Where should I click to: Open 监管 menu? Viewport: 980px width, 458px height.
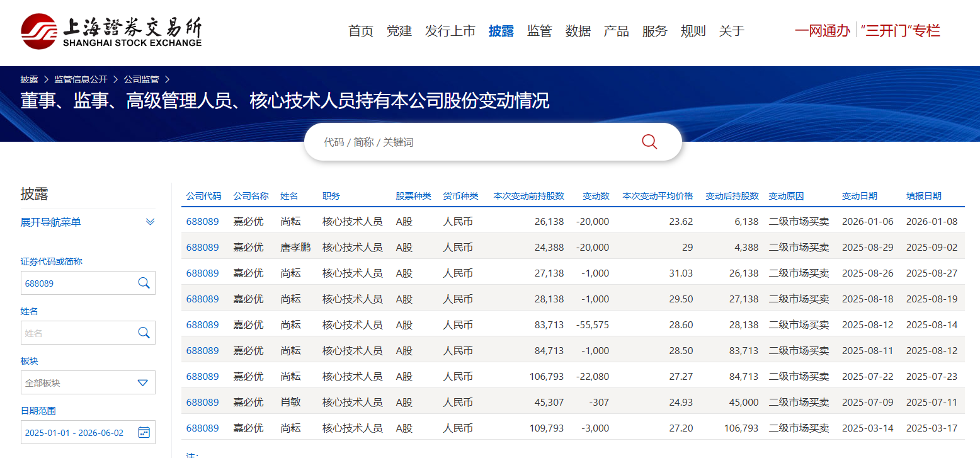pos(540,31)
